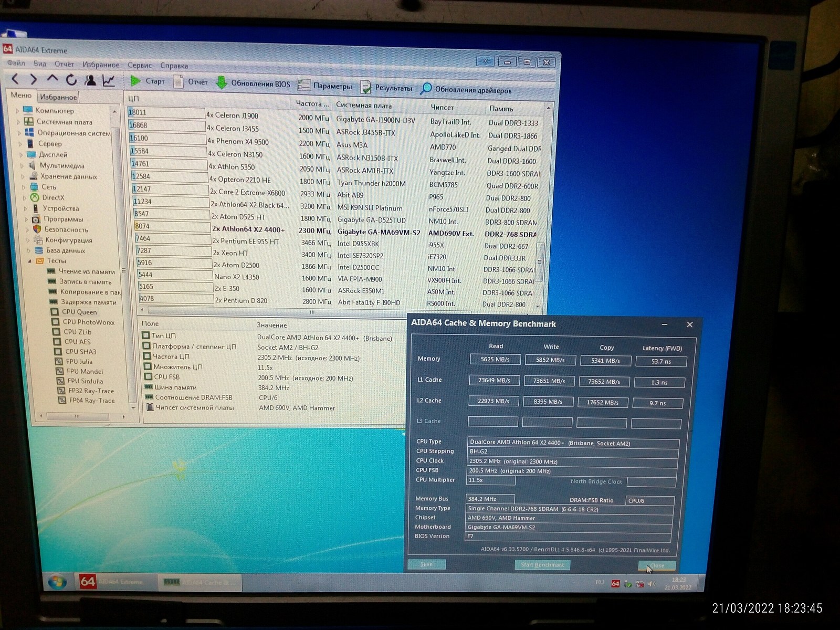This screenshot has width=840, height=630.
Task: Open the Избранное menu in the menu bar
Action: click(x=101, y=65)
